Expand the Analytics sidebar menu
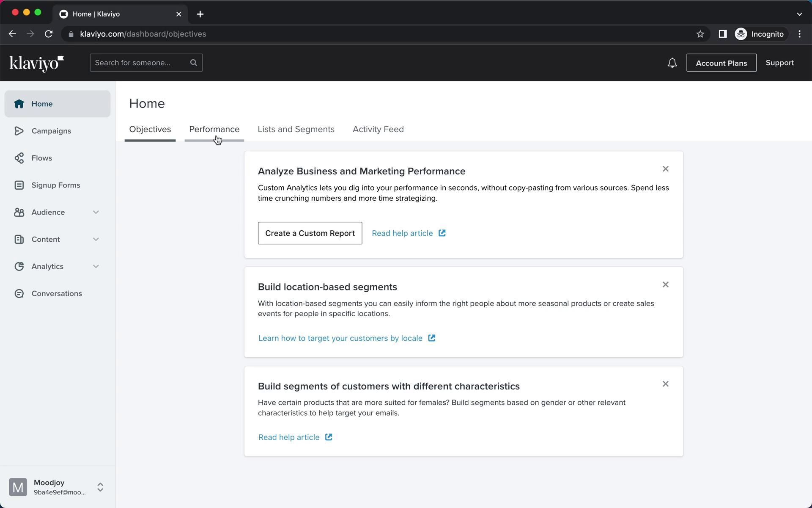Screen dimensions: 812x508 (x=96, y=266)
